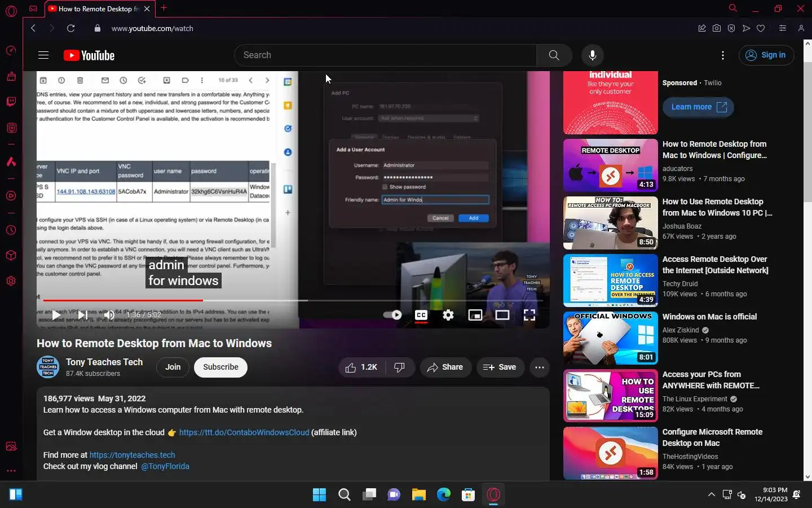Dislike this video
Viewport: 812px width, 508px height.
[400, 367]
